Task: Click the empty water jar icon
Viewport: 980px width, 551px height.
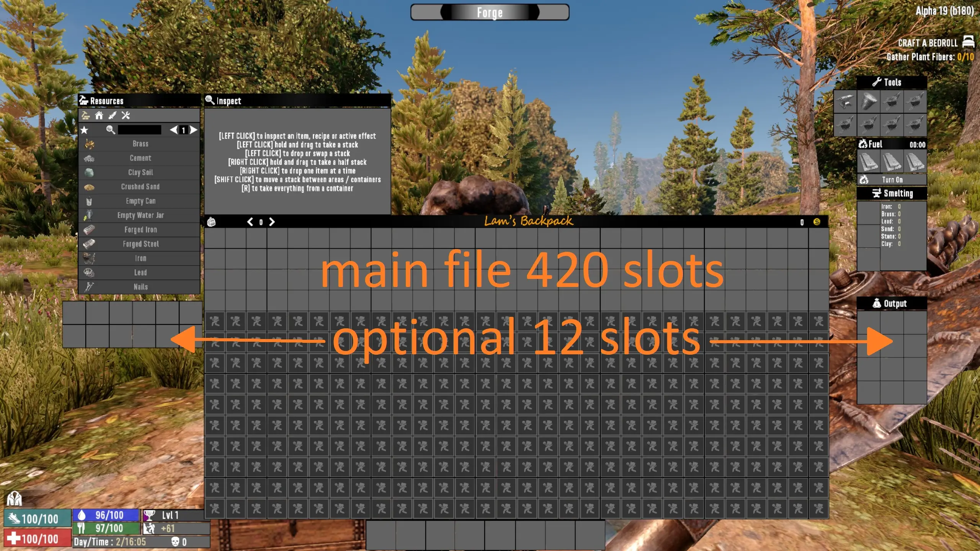Action: pos(88,215)
